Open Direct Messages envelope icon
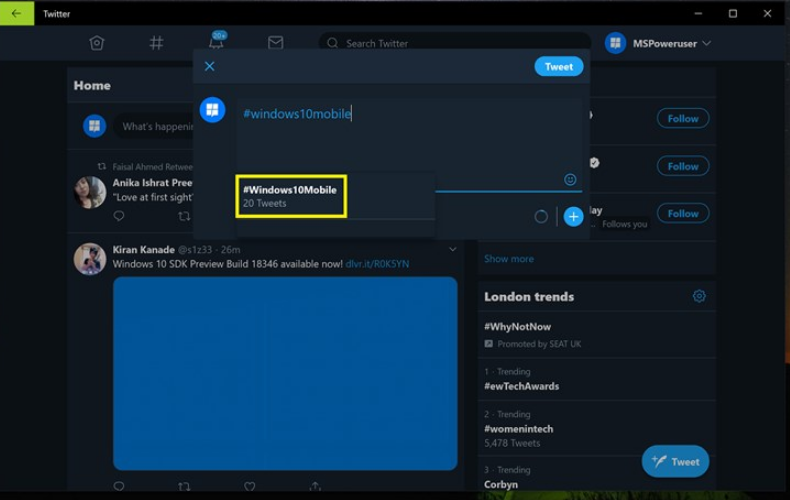The image size is (790, 500). click(x=275, y=43)
